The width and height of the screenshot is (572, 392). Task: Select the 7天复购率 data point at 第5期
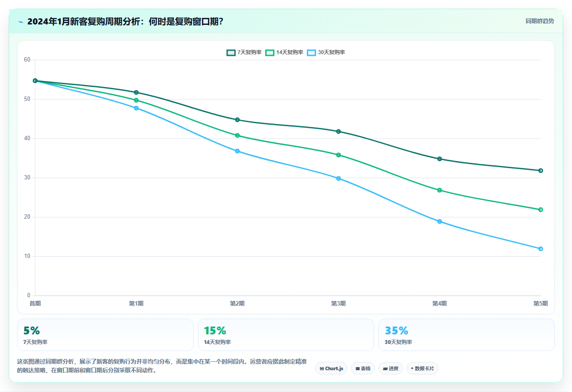tap(541, 171)
